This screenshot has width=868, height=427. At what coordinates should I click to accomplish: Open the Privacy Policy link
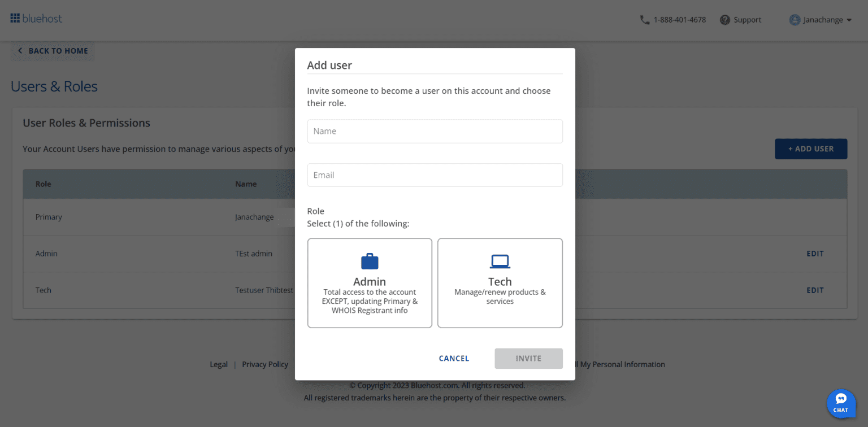point(264,364)
